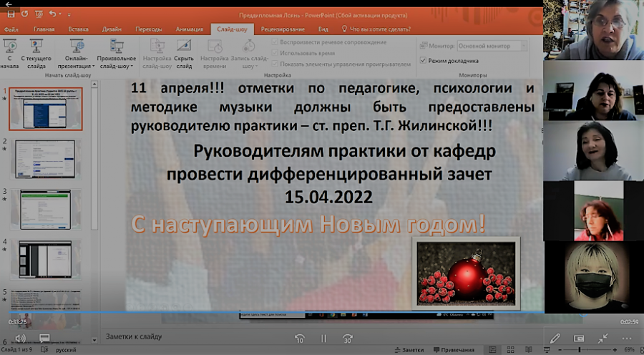Open the Design tab (Дизайн)
The height and width of the screenshot is (355, 644).
point(112,29)
